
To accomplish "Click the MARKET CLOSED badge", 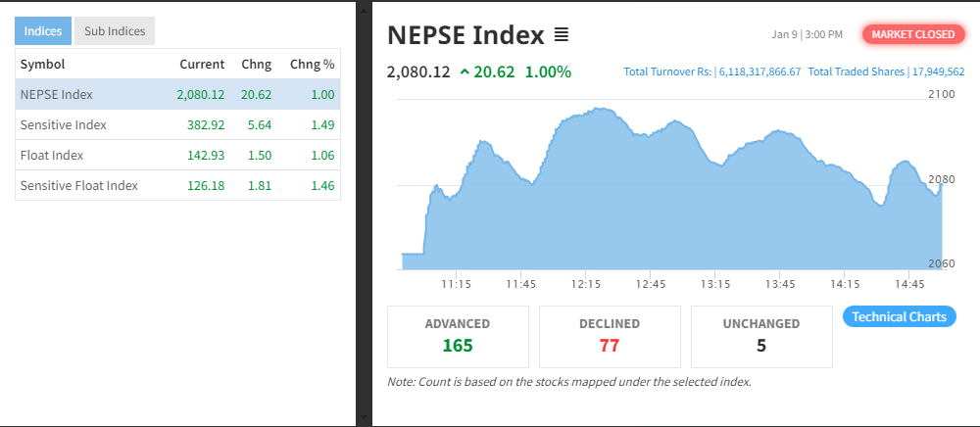I will 913,34.
